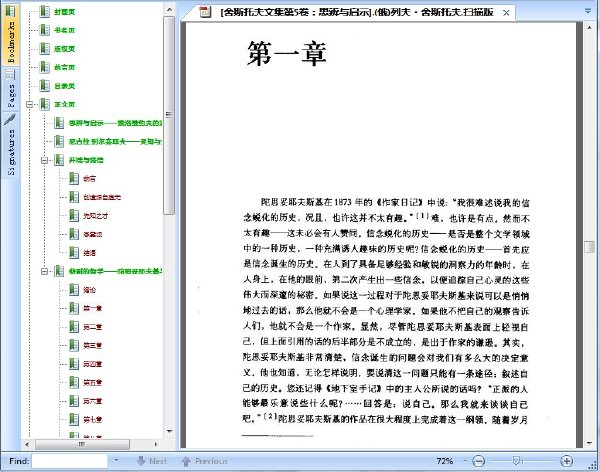The height and width of the screenshot is (472, 600).
Task: Select the 开端与终结 bookmark label
Action: (x=86, y=160)
